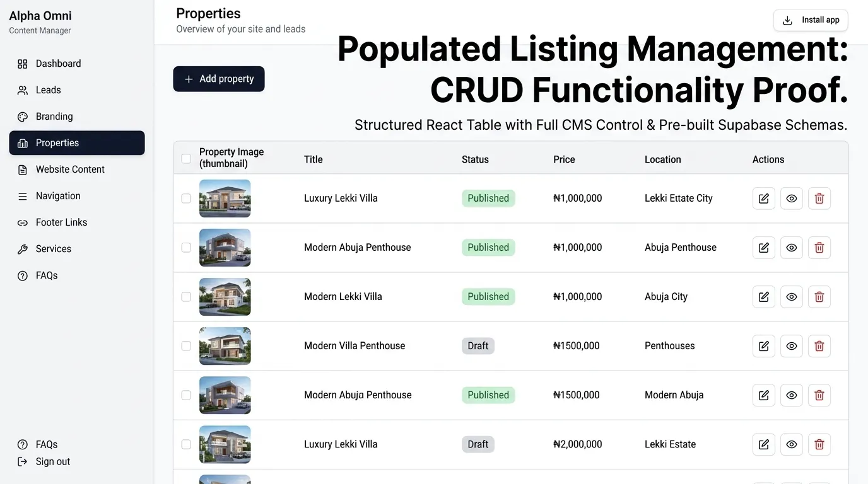Click the Actions column header
Image resolution: width=868 pixels, height=484 pixels.
coord(768,159)
